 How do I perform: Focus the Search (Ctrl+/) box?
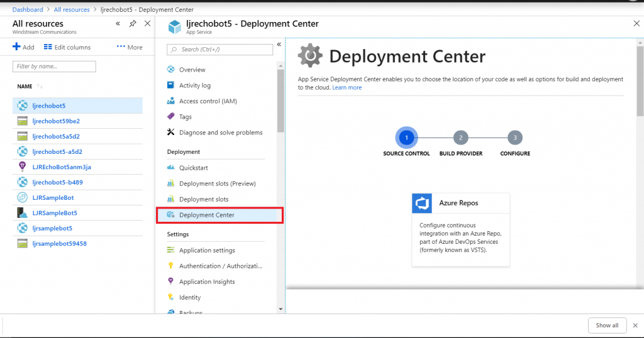[219, 50]
